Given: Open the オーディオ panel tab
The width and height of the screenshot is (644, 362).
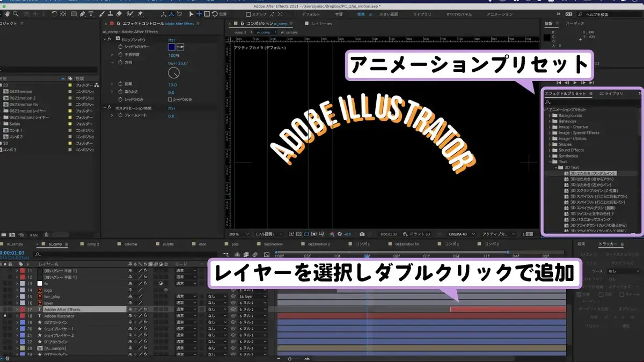Looking at the screenshot, I should [575, 24].
